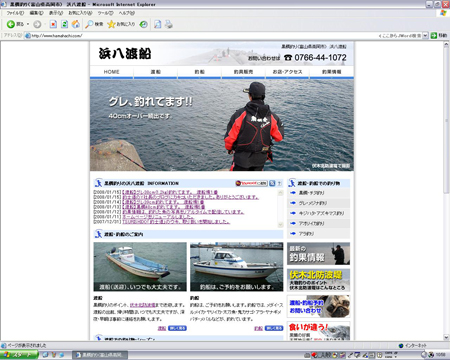This screenshot has height=360, width=450.
Task: Open the Tools menu
Action: tap(105, 13)
